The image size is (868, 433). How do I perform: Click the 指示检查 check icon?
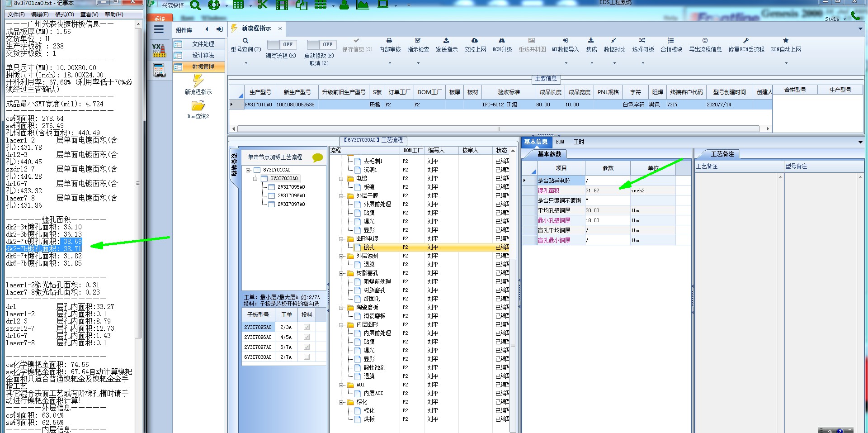418,41
